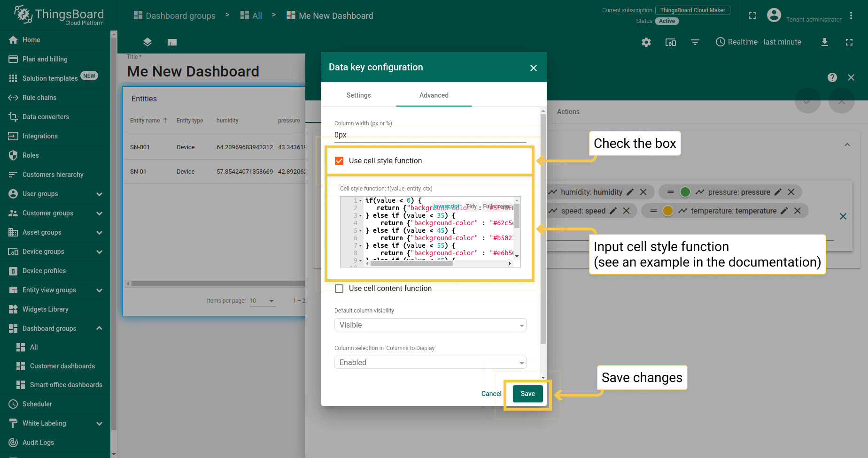Click the pressure key green color swatch
Viewport: 868px width, 458px height.
pyautogui.click(x=685, y=192)
